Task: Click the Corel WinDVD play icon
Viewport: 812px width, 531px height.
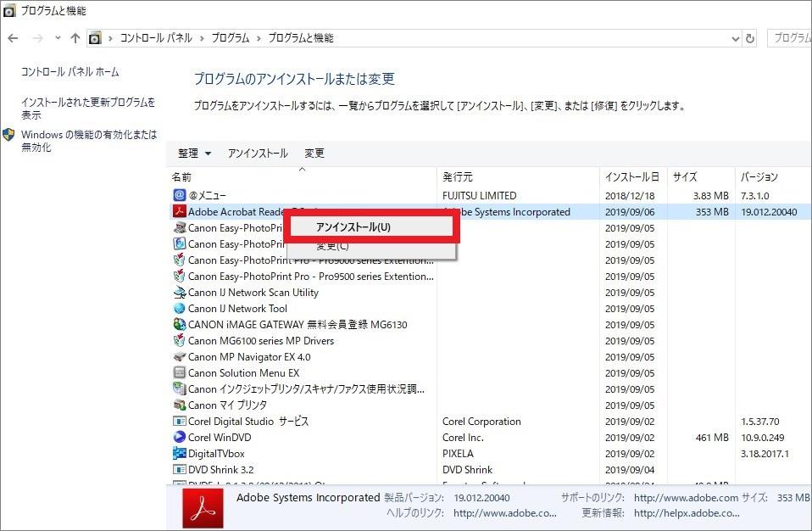Action: [179, 437]
